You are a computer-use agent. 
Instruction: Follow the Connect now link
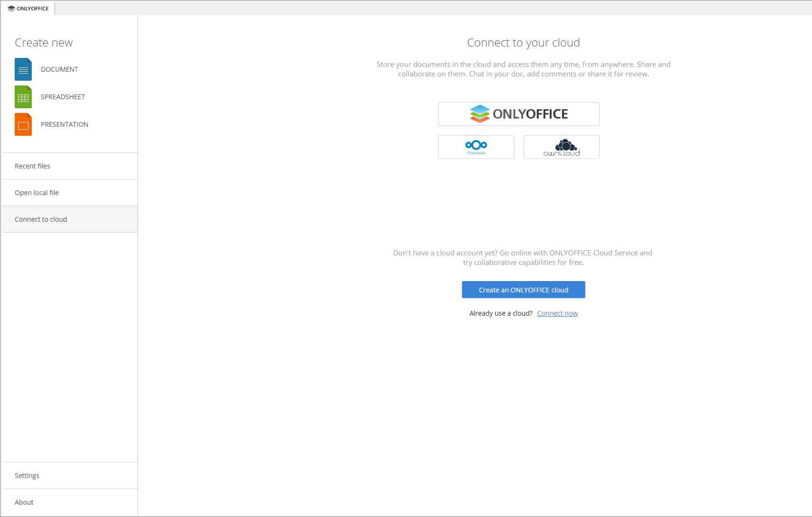coord(557,313)
